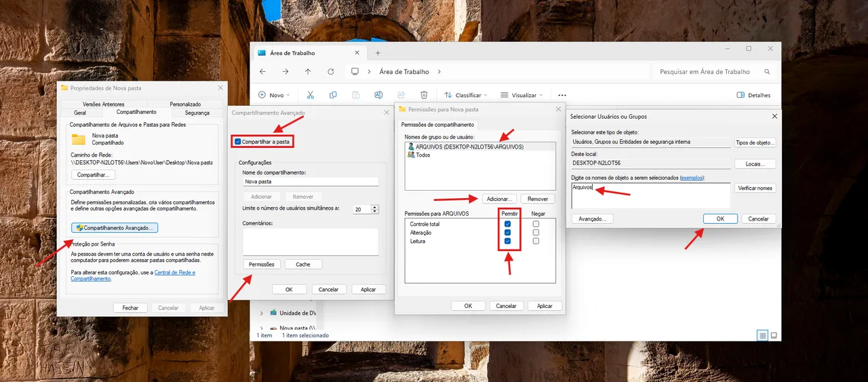Image resolution: width=868 pixels, height=382 pixels.
Task: Open the Personalizado tab
Action: point(185,104)
